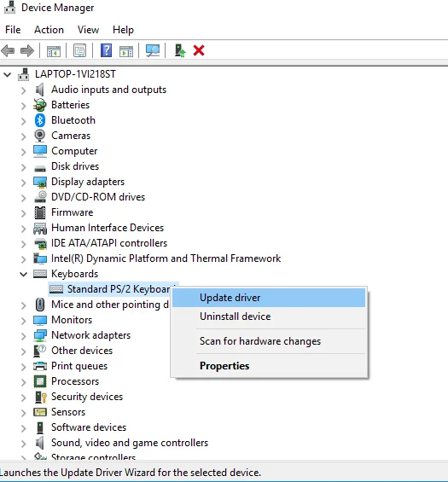Expand the Display adapters category
Screen dimensions: 448x482
click(x=24, y=183)
